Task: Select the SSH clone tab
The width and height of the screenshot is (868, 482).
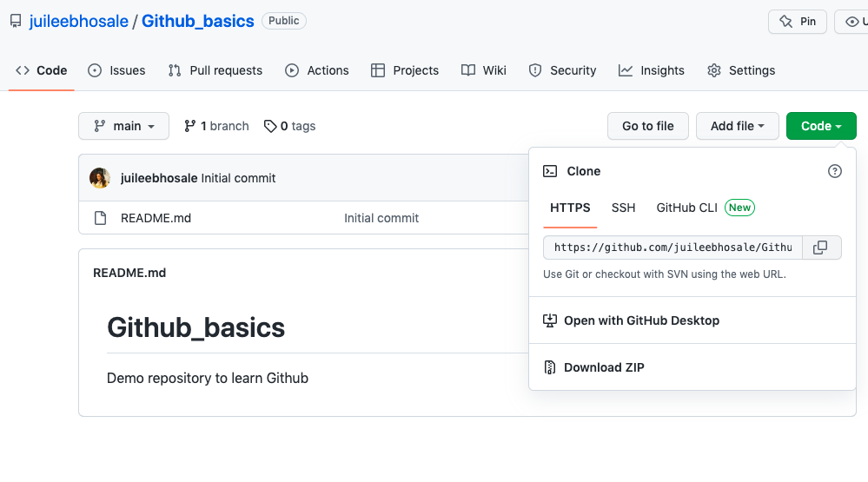Action: pos(623,208)
